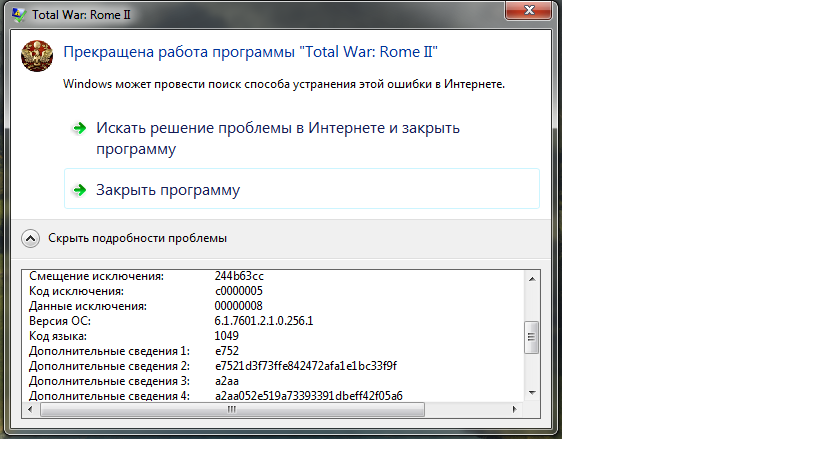This screenshot has height=460, width=819.
Task: Click the "Версия ОС" value 6.1.7601.2.1.0.256.1
Action: 264,321
